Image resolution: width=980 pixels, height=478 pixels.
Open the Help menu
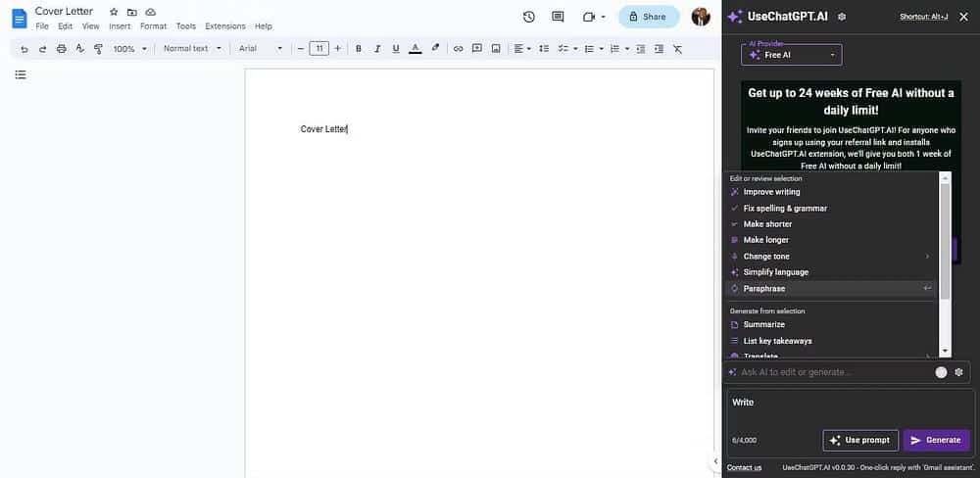(263, 26)
